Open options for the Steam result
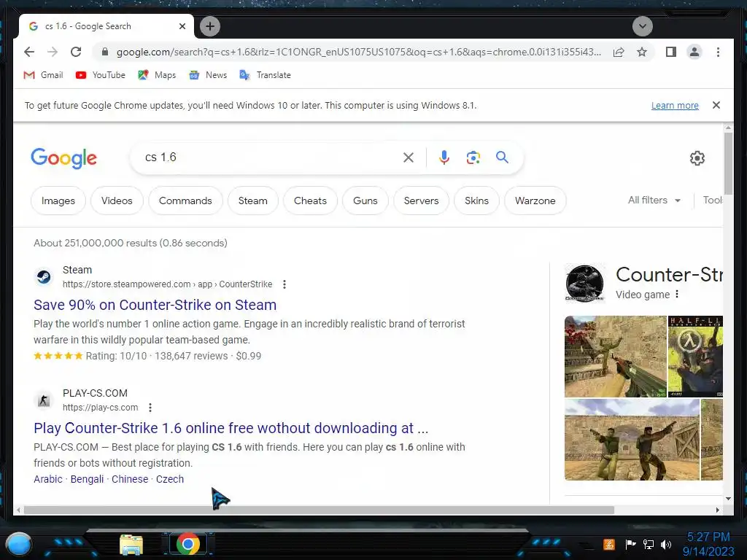The width and height of the screenshot is (747, 560). tap(285, 284)
